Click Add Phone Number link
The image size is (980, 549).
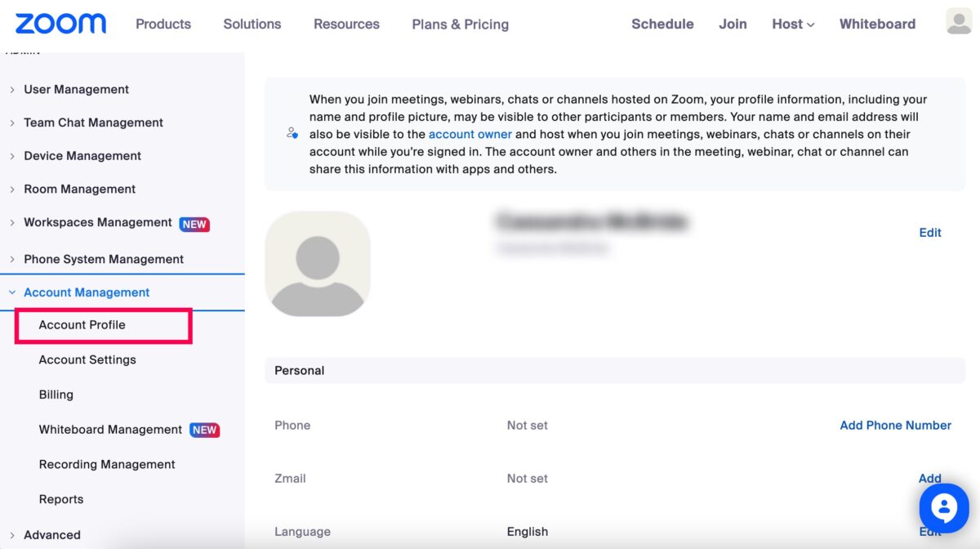(x=896, y=426)
